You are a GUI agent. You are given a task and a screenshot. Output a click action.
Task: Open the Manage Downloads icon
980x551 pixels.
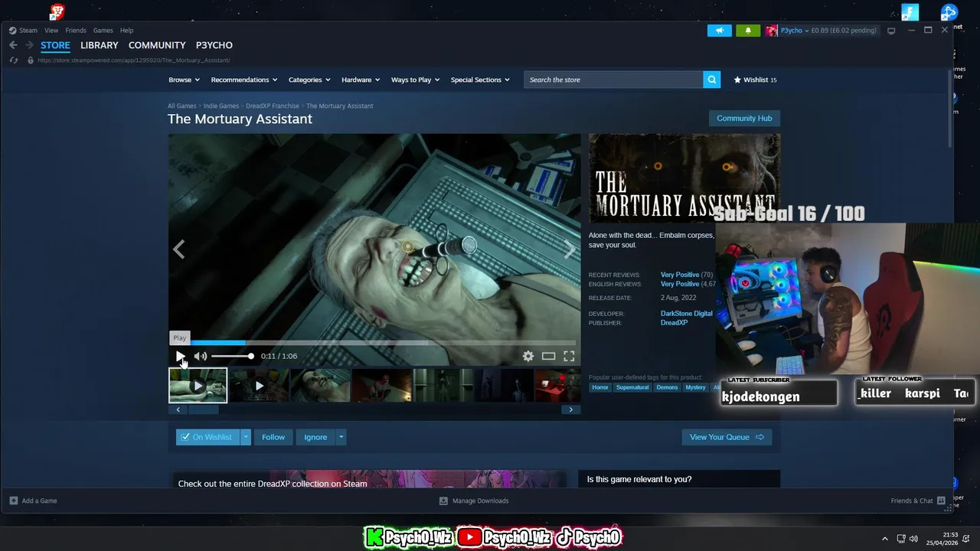tap(443, 500)
